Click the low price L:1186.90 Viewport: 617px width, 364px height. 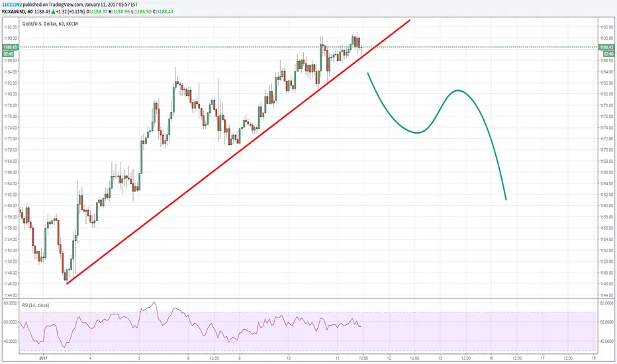(141, 12)
